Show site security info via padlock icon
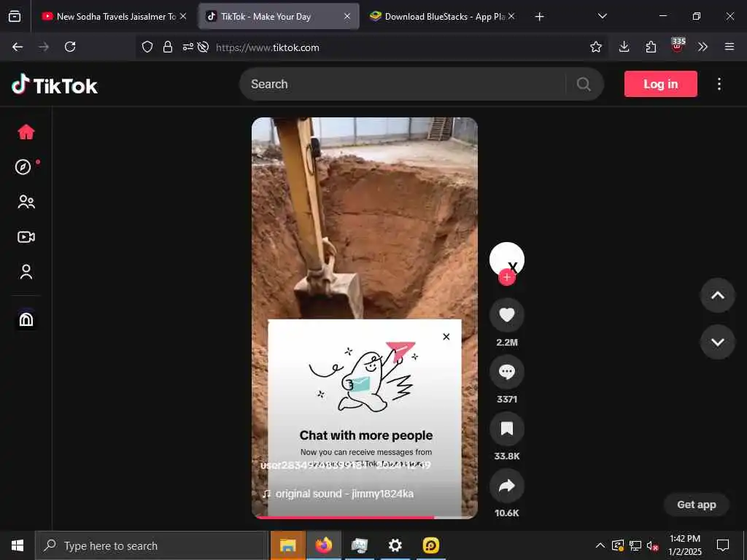Screen dimensions: 747x560 167,47
